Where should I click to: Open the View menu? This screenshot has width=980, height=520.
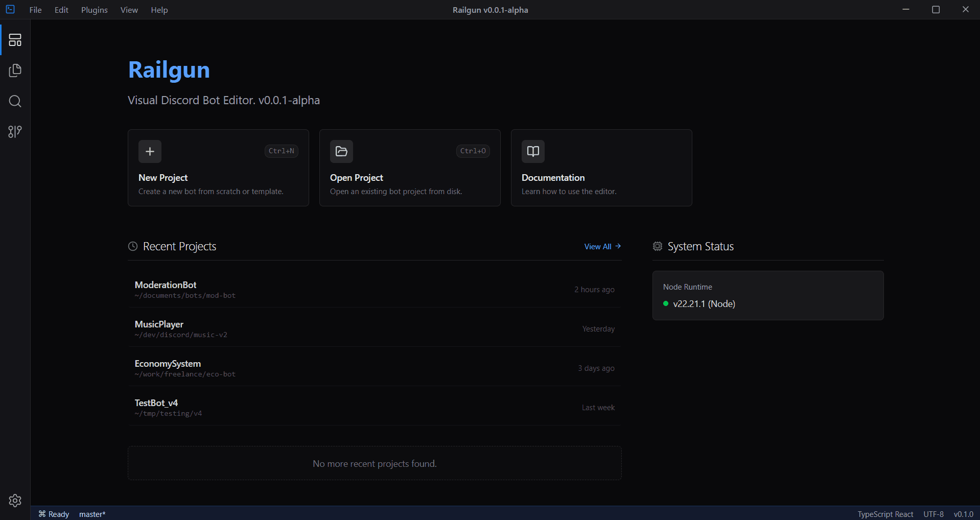[129, 10]
